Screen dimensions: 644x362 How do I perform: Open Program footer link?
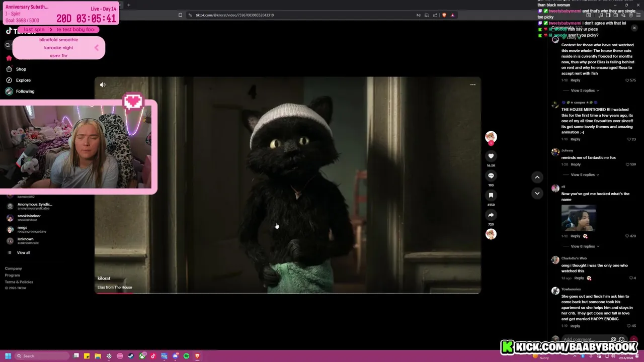13,276
